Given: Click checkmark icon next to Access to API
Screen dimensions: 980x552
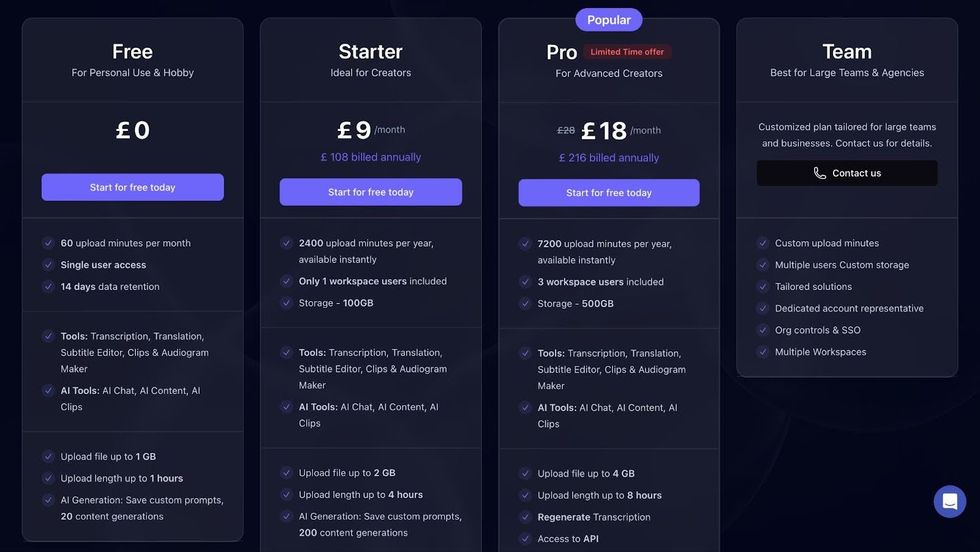Looking at the screenshot, I should tap(525, 539).
